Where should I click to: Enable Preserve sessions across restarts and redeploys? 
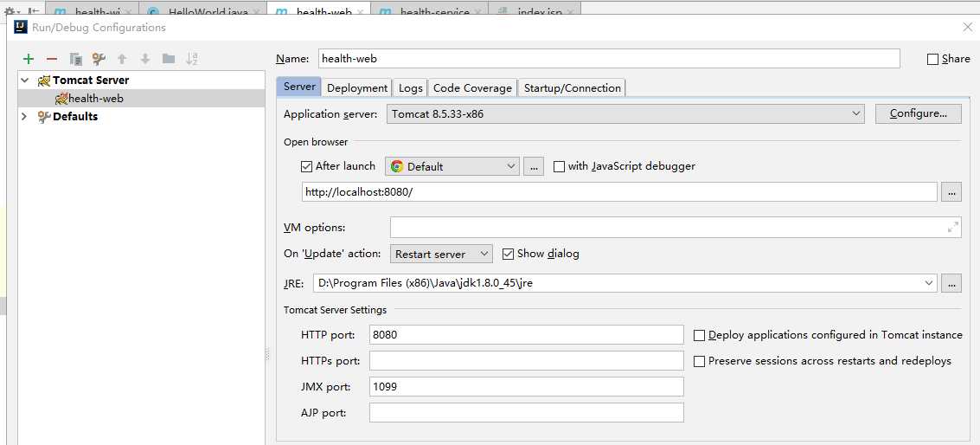700,361
